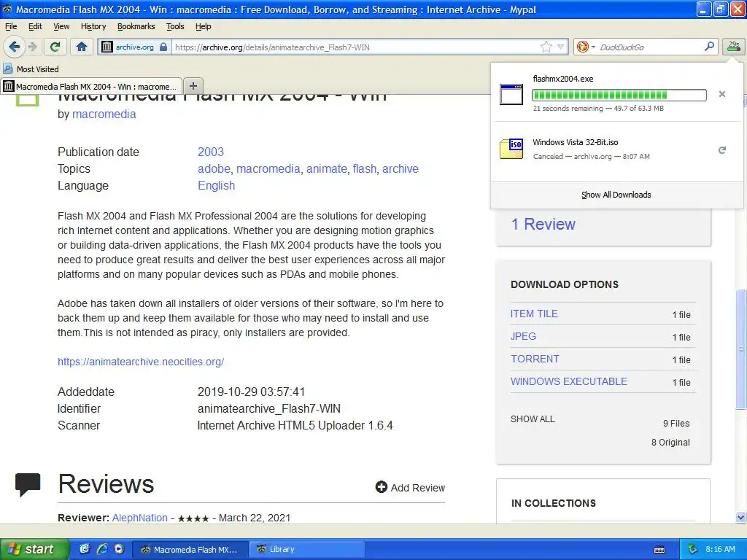Visit animatearchive.neocities.org link
747x560 pixels.
click(141, 362)
